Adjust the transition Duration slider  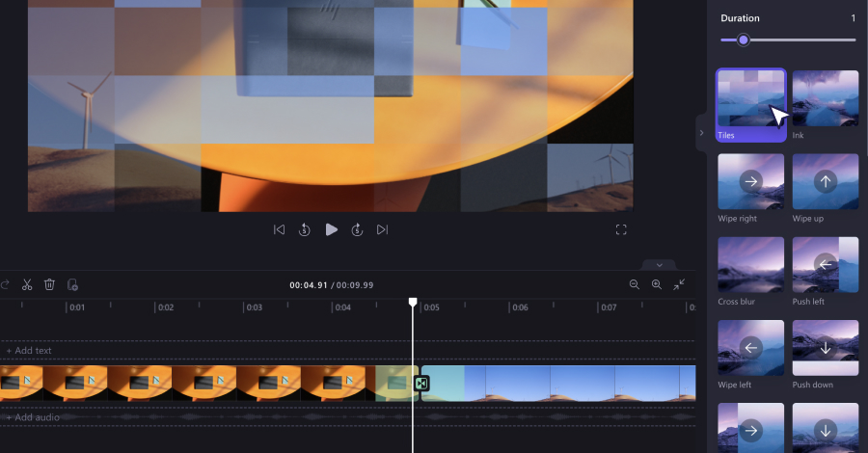(x=744, y=40)
